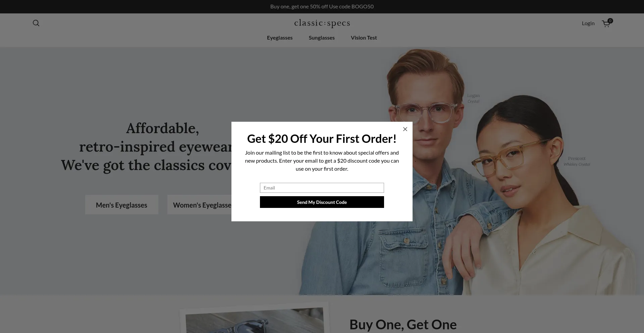The width and height of the screenshot is (644, 333).
Task: Click the Logan Crystal frame label
Action: 473,98
